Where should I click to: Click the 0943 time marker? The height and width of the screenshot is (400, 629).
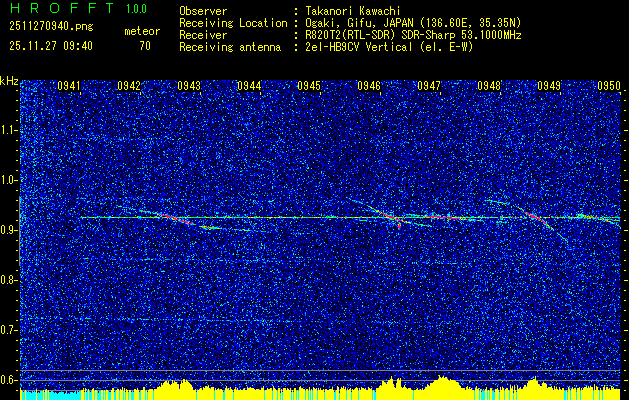pos(189,86)
